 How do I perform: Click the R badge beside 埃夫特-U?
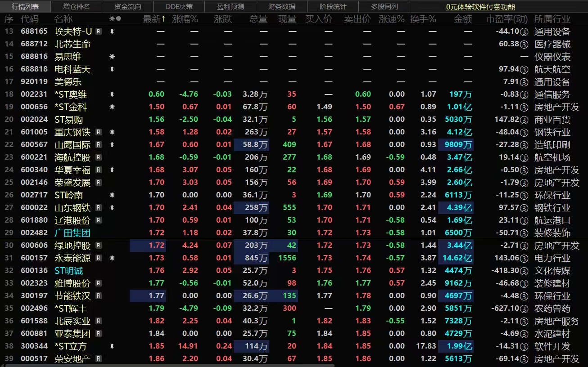pyautogui.click(x=99, y=31)
